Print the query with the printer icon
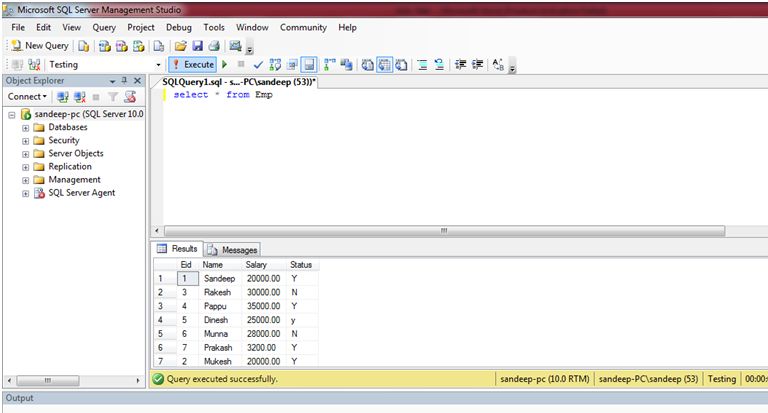 (214, 46)
